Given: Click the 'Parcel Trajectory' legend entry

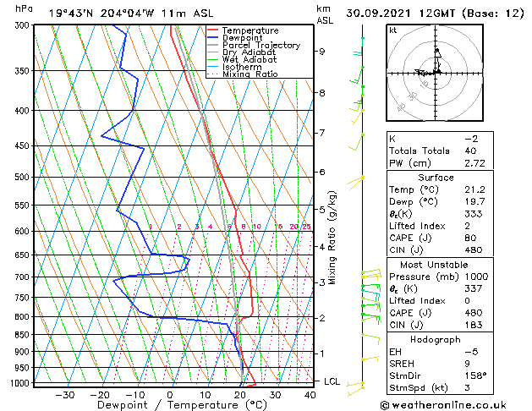Looking at the screenshot, I should 261,45.
